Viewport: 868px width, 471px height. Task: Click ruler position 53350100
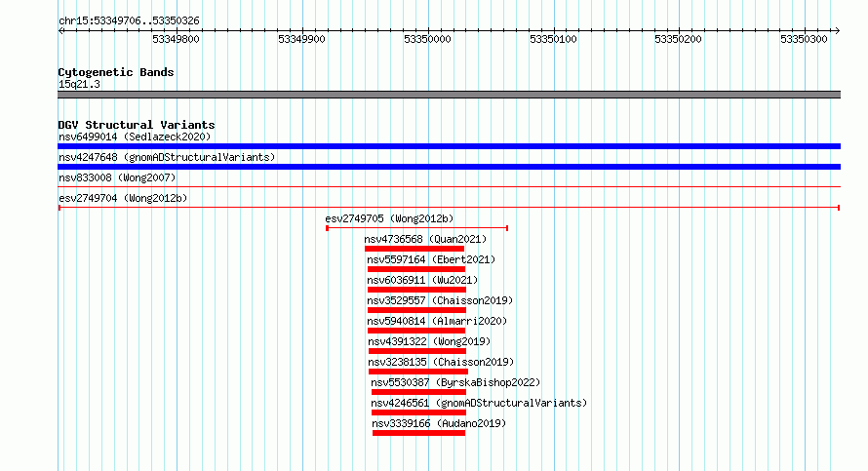553,39
